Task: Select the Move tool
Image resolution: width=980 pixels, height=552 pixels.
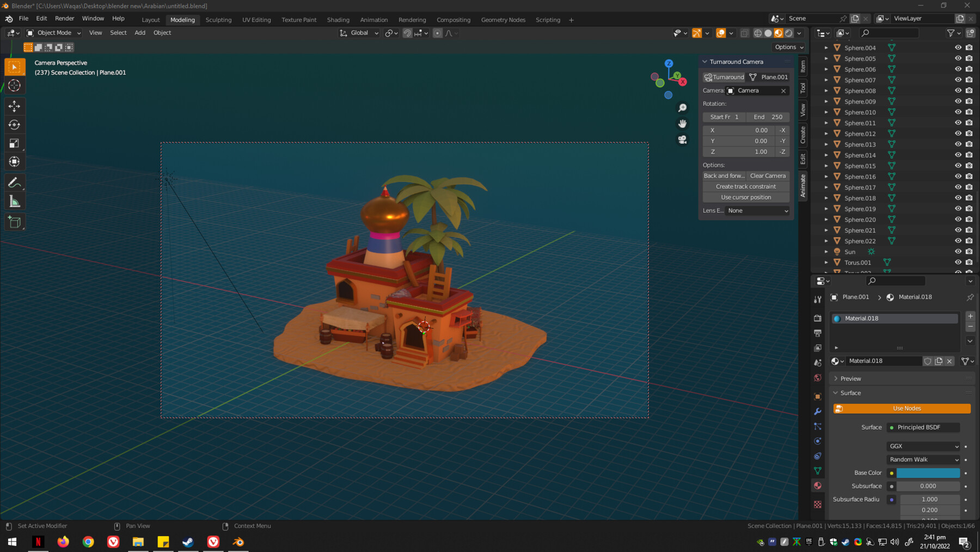Action: [14, 106]
